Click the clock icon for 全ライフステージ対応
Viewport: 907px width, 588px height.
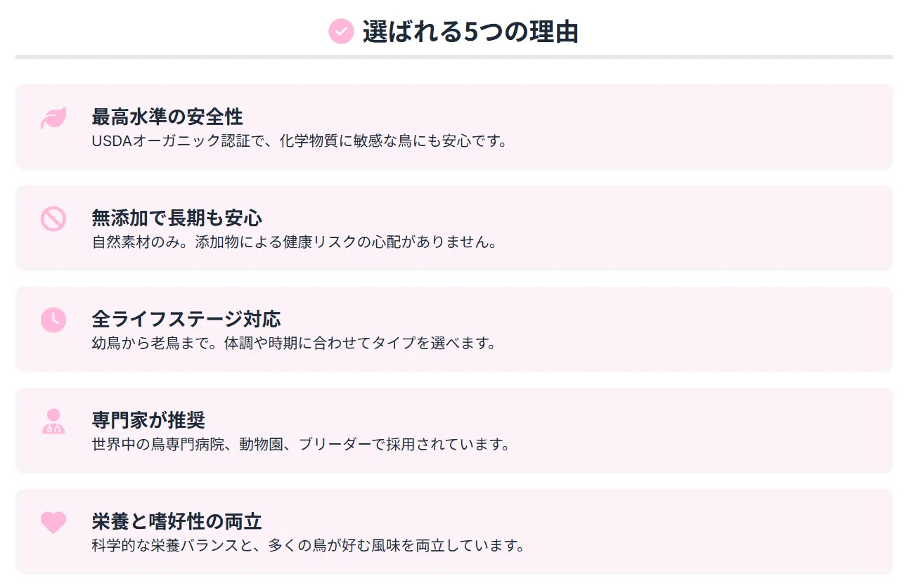[x=53, y=320]
